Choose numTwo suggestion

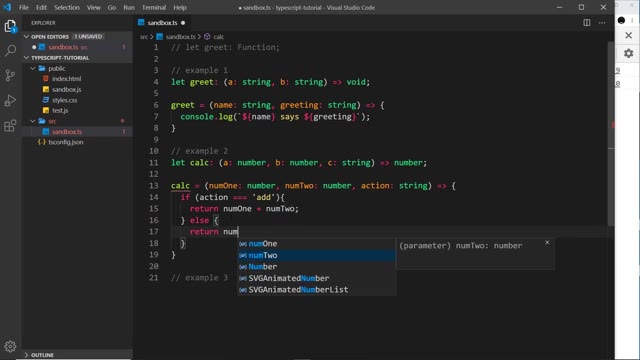[317, 255]
